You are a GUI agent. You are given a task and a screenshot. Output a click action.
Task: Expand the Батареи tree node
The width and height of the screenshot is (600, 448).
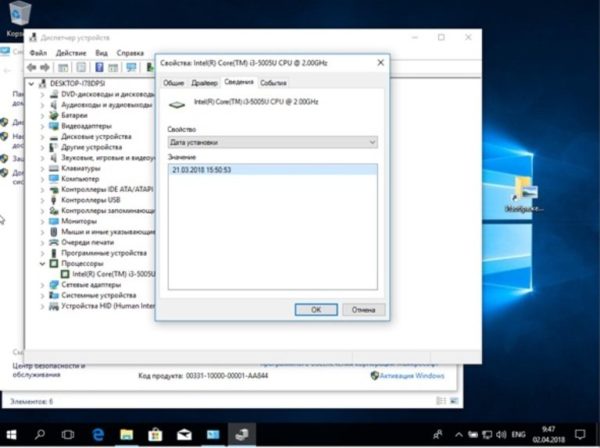(x=42, y=115)
